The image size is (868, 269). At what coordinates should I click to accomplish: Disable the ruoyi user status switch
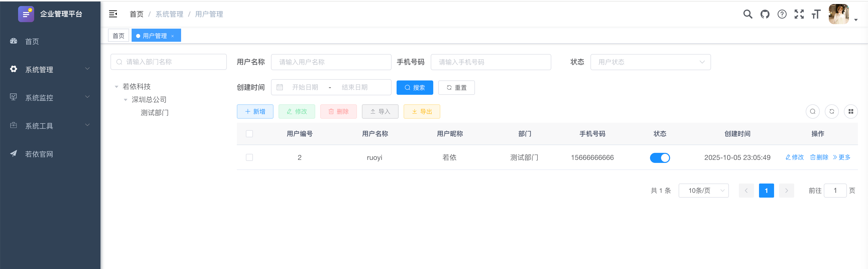click(x=660, y=158)
